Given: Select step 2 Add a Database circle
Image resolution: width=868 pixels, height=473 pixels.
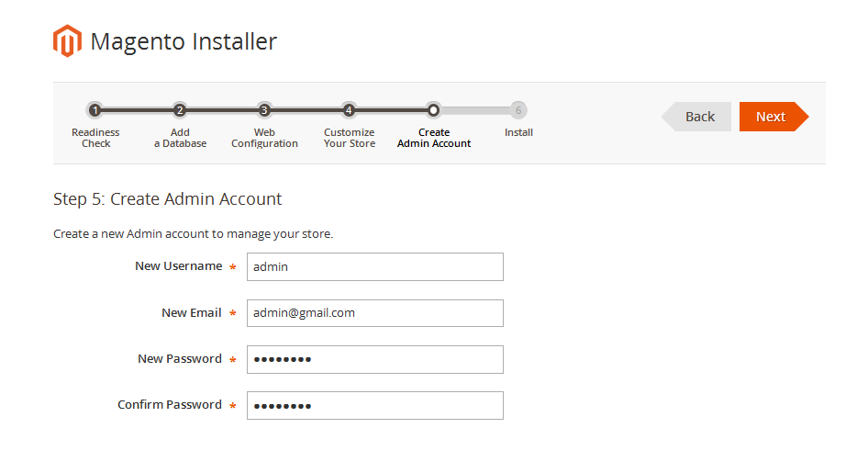Looking at the screenshot, I should (179, 110).
